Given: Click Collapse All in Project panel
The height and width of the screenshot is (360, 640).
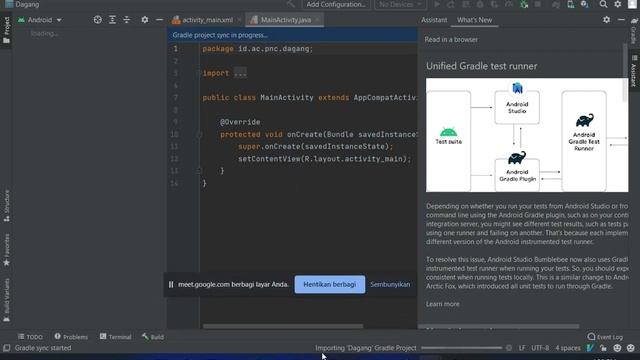Looking at the screenshot, I should 127,20.
